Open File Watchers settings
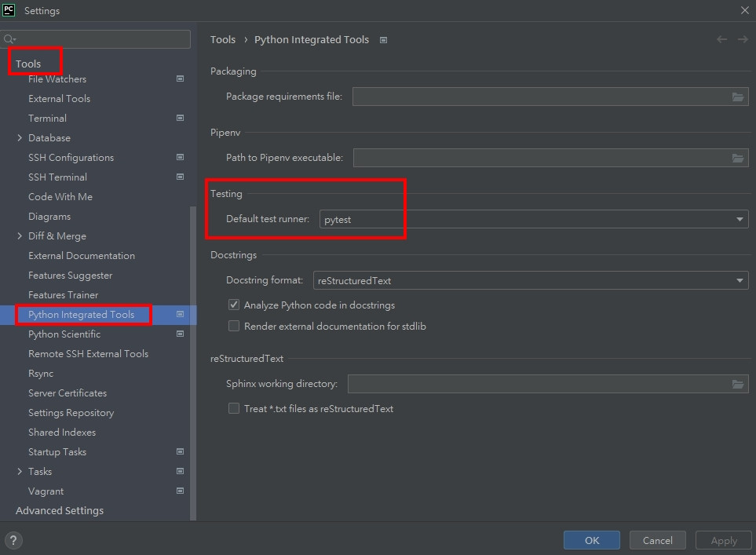 coord(57,79)
